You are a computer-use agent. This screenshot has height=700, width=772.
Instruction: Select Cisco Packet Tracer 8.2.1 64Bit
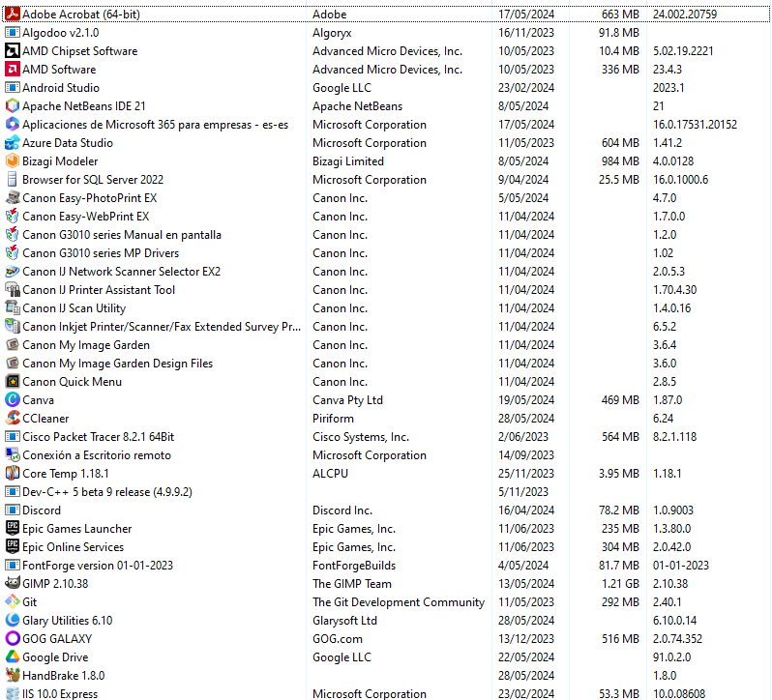click(98, 436)
